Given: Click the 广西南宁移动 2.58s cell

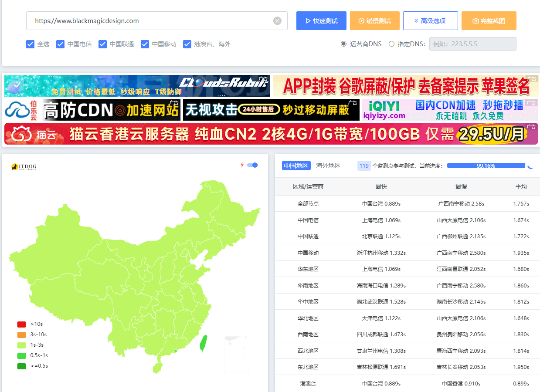Looking at the screenshot, I should point(461,204).
